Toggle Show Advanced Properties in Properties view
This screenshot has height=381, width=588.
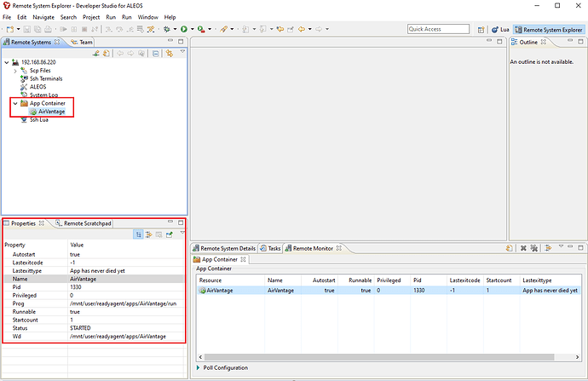pos(149,234)
